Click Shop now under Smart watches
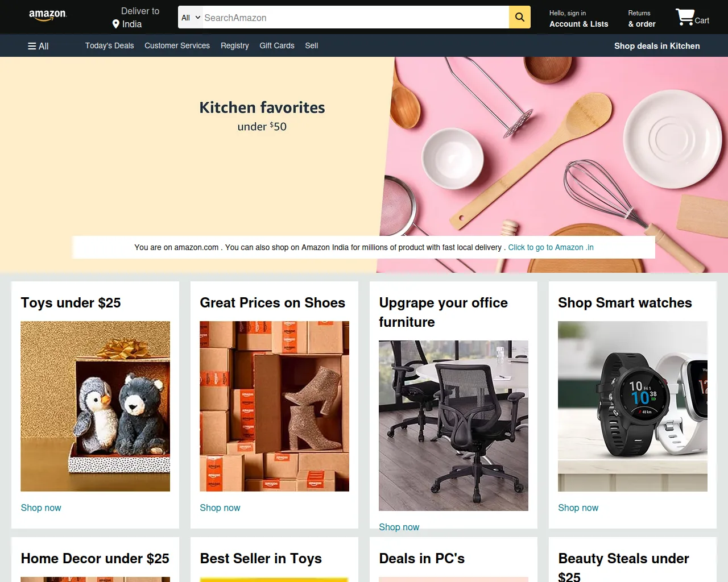The width and height of the screenshot is (728, 582). (578, 508)
